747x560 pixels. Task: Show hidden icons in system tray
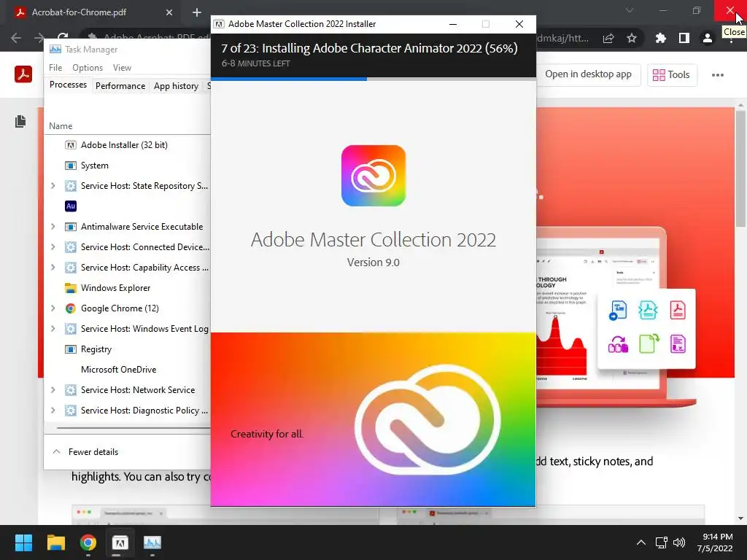[x=641, y=542]
